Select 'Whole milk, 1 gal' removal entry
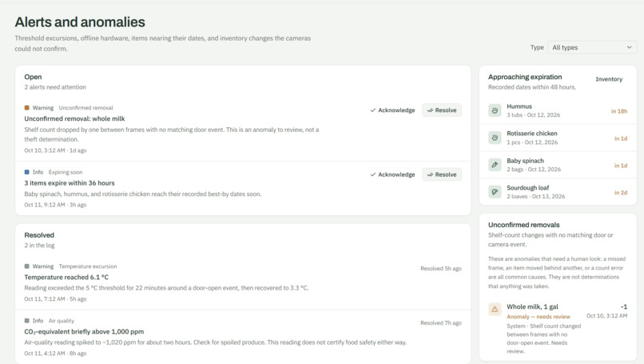 pos(558,329)
